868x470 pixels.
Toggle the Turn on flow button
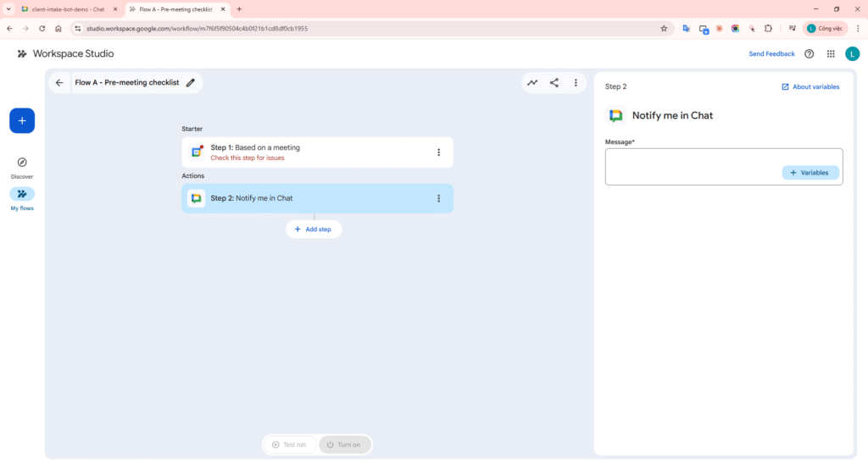[344, 445]
